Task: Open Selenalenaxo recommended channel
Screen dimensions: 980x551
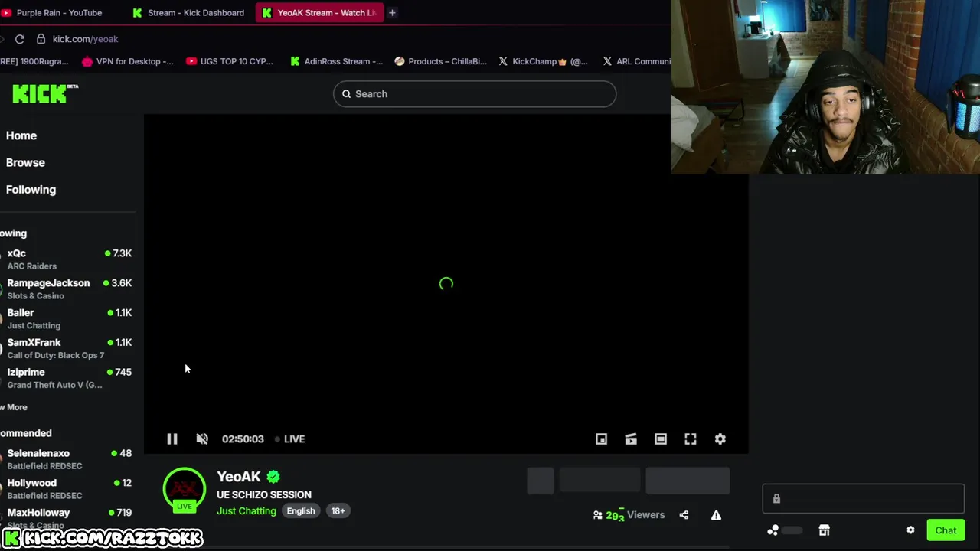Action: (67, 459)
